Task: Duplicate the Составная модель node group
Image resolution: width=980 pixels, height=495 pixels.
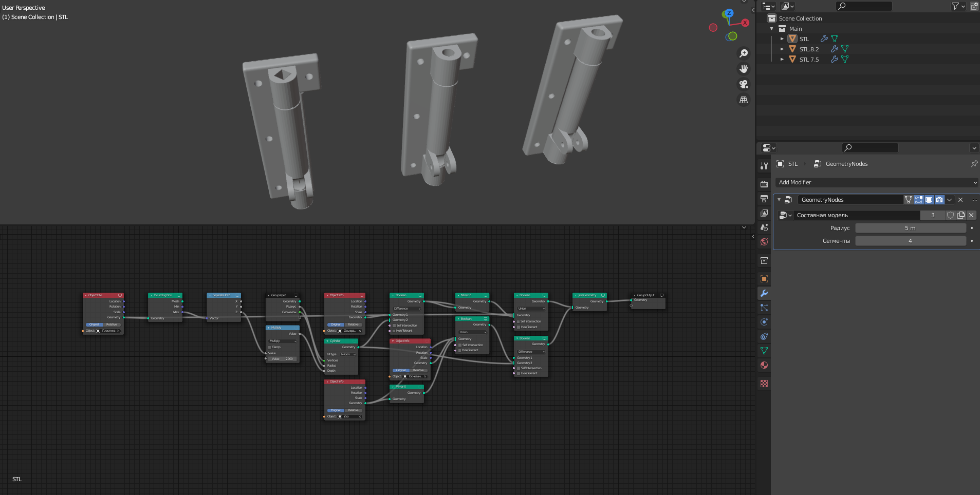Action: coord(961,215)
